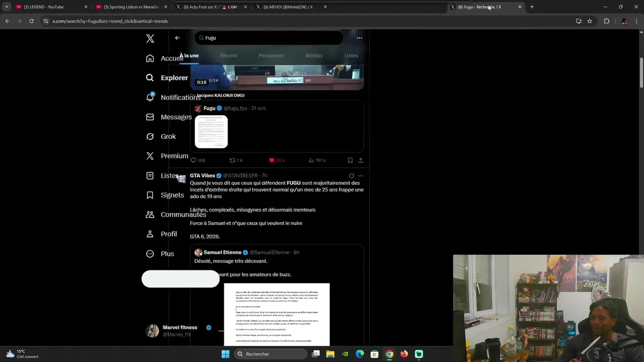644x362 pixels.
Task: Open search options three-dot menu
Action: 359,38
